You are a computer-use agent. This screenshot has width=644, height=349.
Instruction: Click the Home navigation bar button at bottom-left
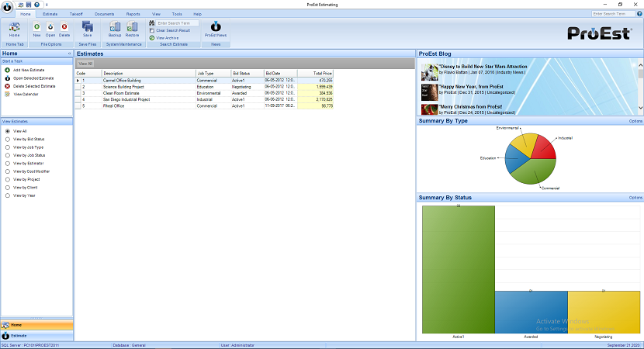coord(37,325)
